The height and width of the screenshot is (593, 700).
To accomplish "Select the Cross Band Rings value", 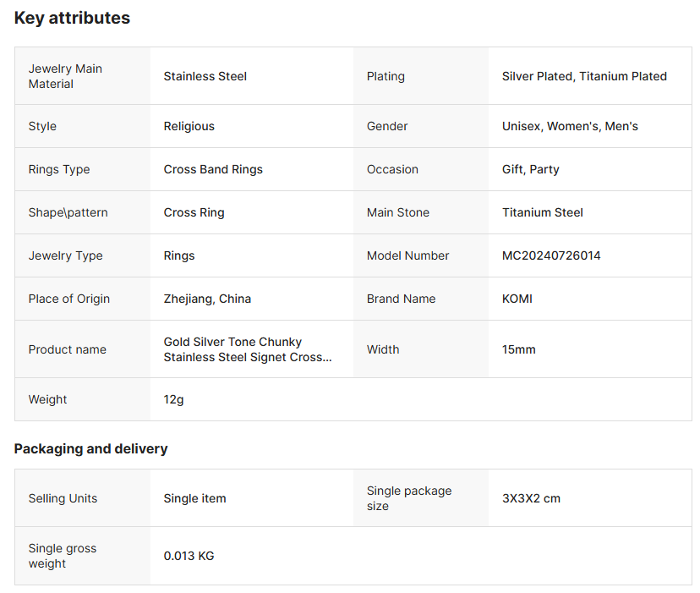I will (x=213, y=169).
